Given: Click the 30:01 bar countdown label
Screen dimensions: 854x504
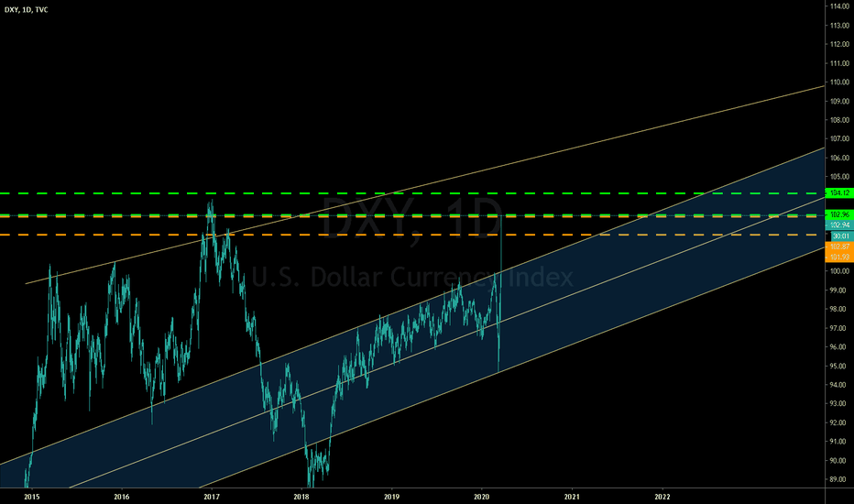Looking at the screenshot, I should (x=841, y=236).
